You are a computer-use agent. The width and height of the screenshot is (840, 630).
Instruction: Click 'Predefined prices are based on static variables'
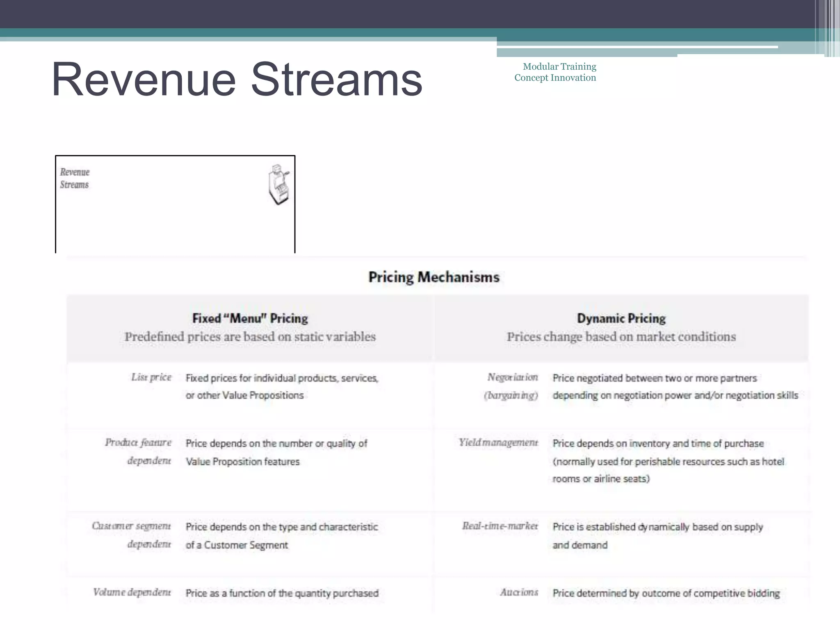pyautogui.click(x=250, y=337)
